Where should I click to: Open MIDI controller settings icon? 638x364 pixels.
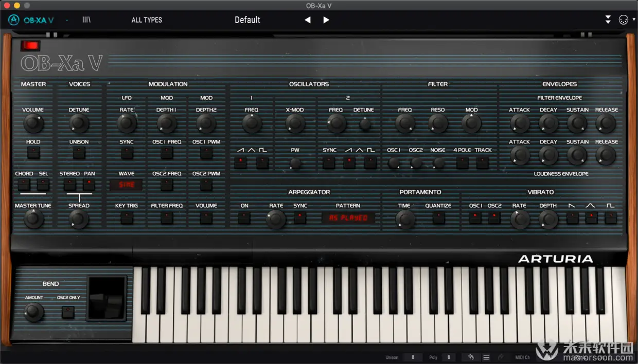pos(623,20)
